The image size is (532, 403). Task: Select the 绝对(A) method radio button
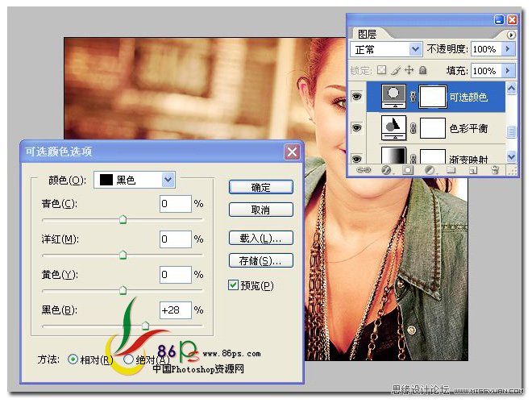coord(128,359)
